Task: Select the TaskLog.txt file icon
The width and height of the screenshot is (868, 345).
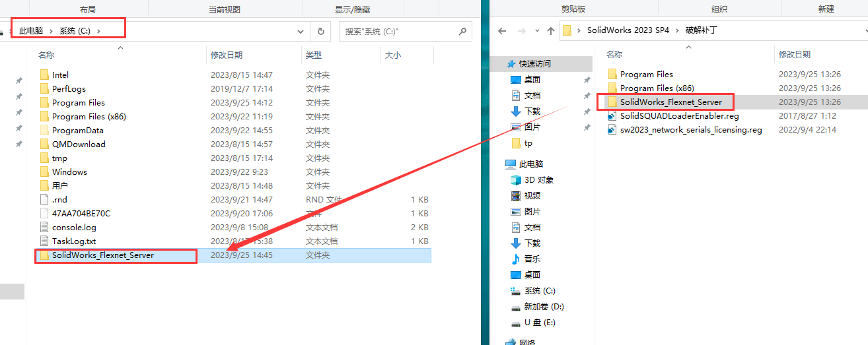Action: coord(44,241)
